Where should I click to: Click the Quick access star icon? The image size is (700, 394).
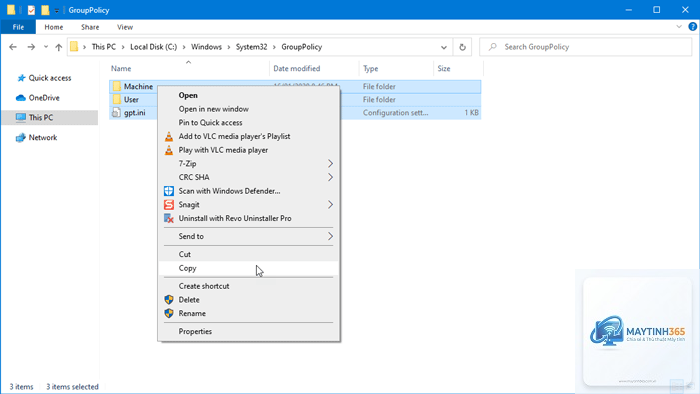pyautogui.click(x=21, y=78)
